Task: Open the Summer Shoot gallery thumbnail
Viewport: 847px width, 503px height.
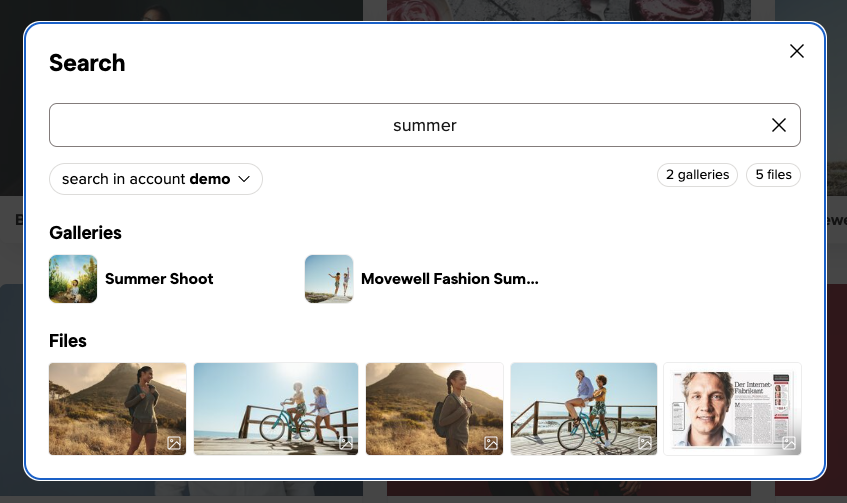Action: coord(73,279)
